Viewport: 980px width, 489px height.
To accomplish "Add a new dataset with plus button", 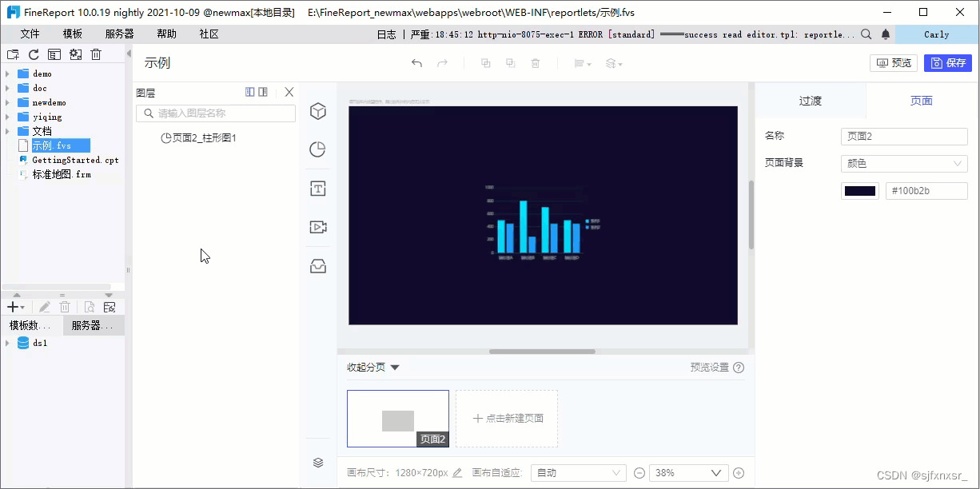I will pos(15,307).
